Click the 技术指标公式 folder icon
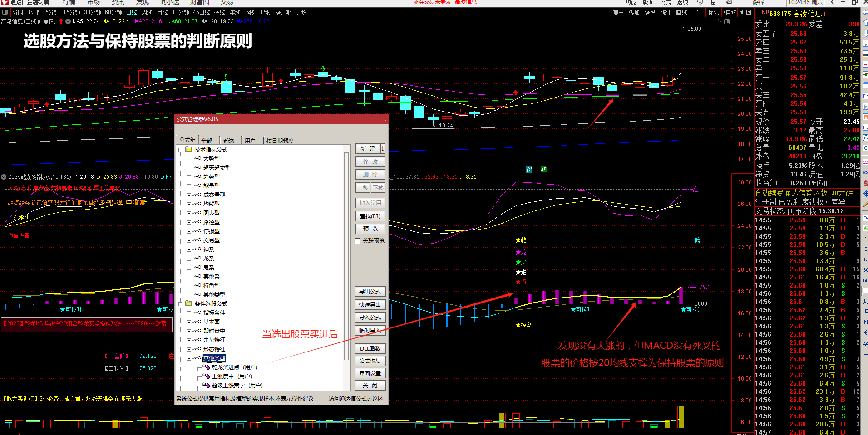Image resolution: width=868 pixels, height=435 pixels. point(189,149)
